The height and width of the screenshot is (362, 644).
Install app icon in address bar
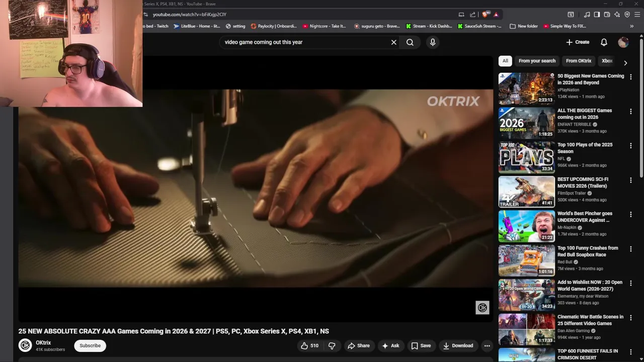click(x=461, y=15)
